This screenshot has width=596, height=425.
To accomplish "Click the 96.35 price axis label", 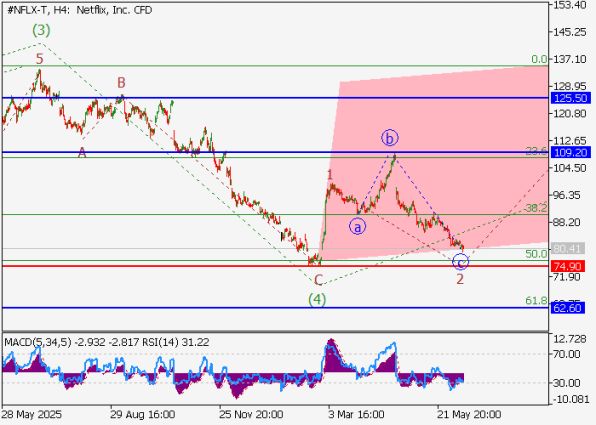I will (x=569, y=195).
